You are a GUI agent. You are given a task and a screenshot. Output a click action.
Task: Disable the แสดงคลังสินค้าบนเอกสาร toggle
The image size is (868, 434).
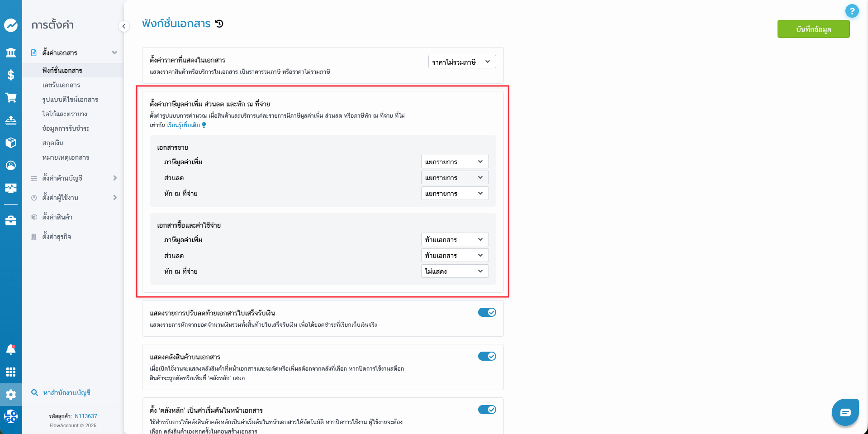(487, 356)
